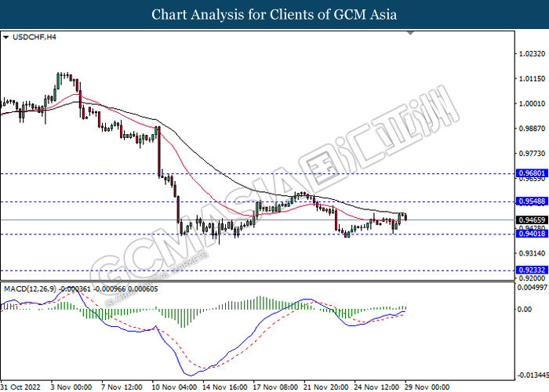The width and height of the screenshot is (549, 392).
Task: Click the MACD axis -0.013445 value
Action: 533,376
